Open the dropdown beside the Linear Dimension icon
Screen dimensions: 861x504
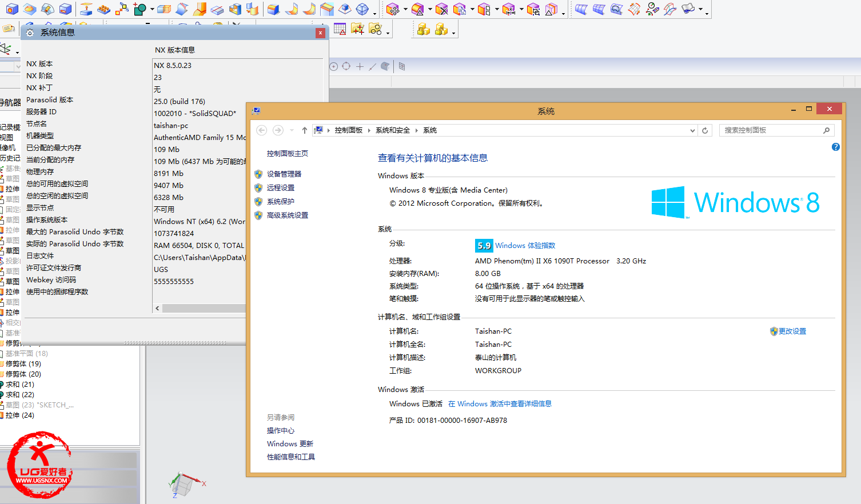click(x=521, y=9)
